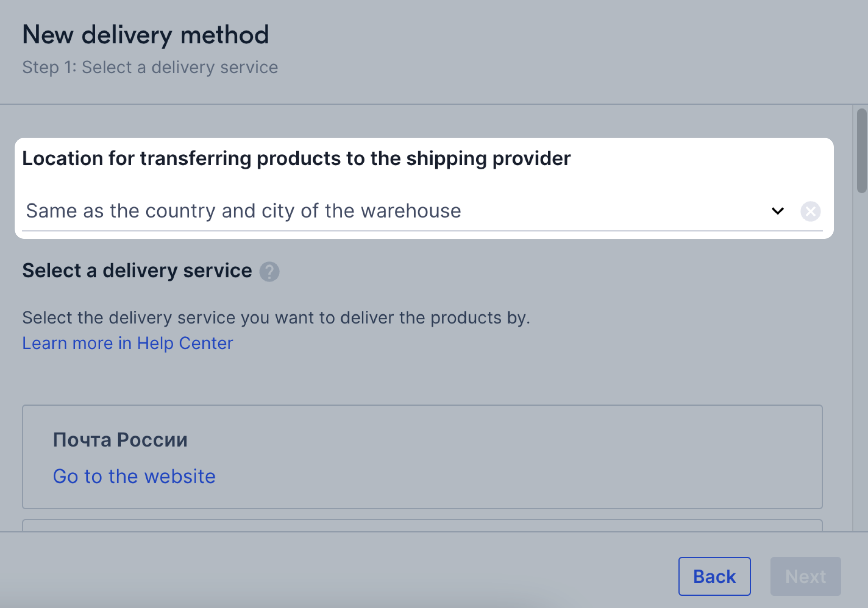Screen dimensions: 868x608
Task: Click the New delivery method heading
Action: click(x=145, y=35)
